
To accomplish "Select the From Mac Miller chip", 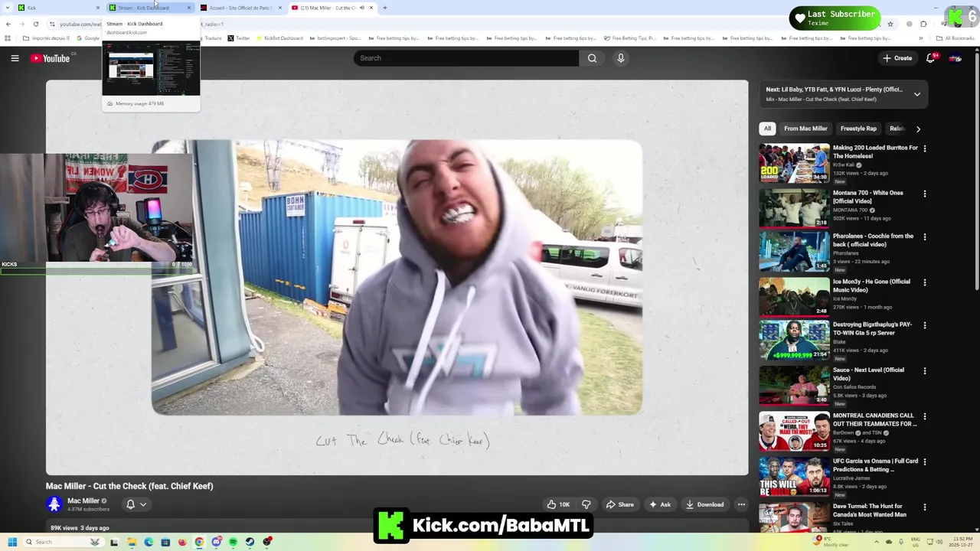I will [x=805, y=129].
